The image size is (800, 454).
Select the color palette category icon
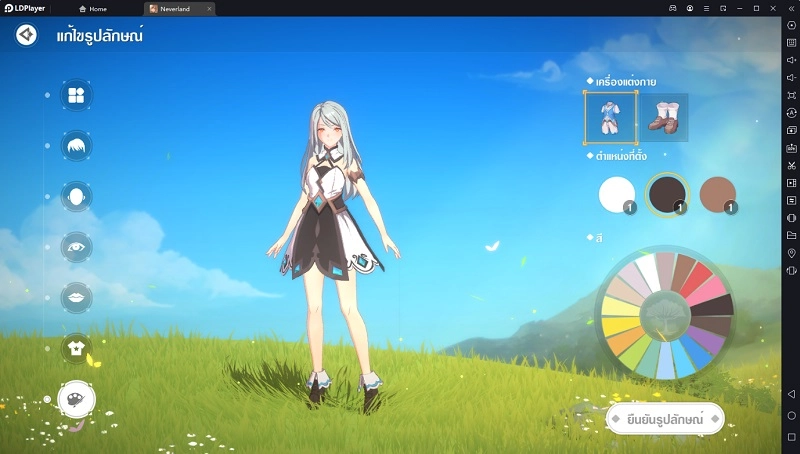[77, 399]
